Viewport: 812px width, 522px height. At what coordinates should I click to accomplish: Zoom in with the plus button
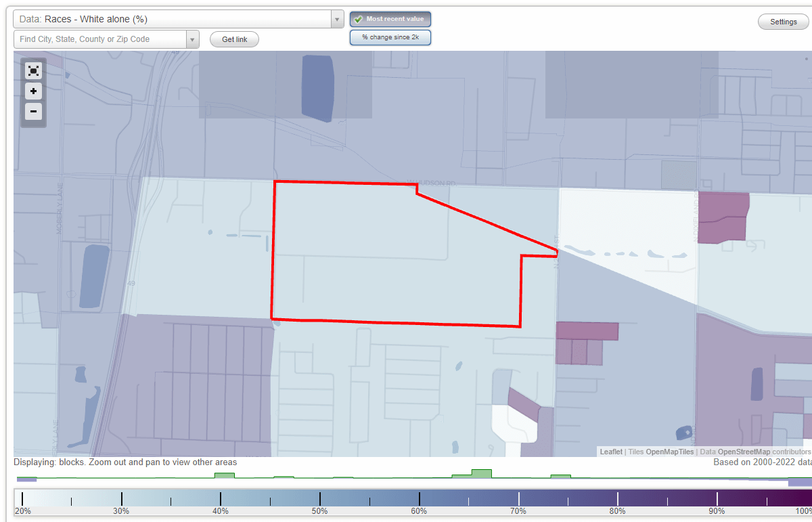[x=33, y=91]
